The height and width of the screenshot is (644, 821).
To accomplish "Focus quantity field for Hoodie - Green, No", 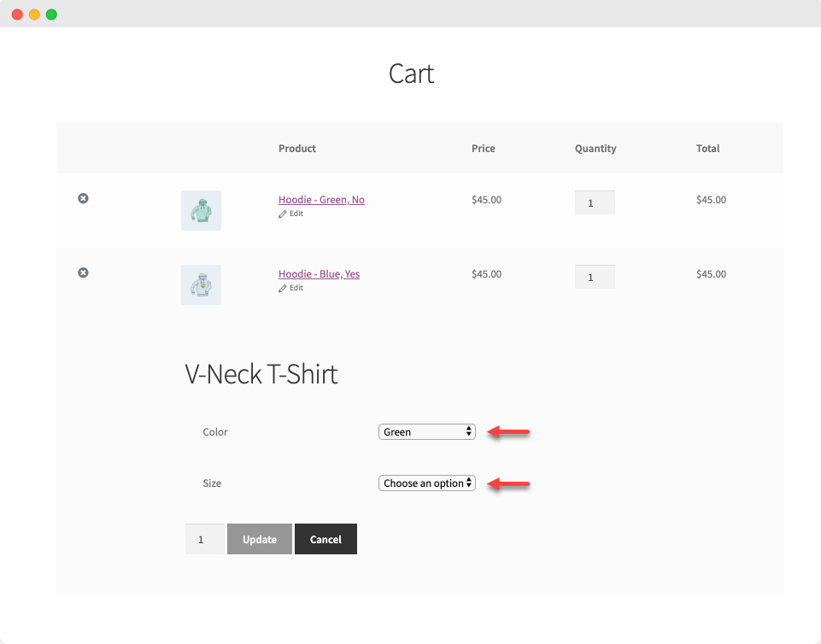I will [x=595, y=202].
